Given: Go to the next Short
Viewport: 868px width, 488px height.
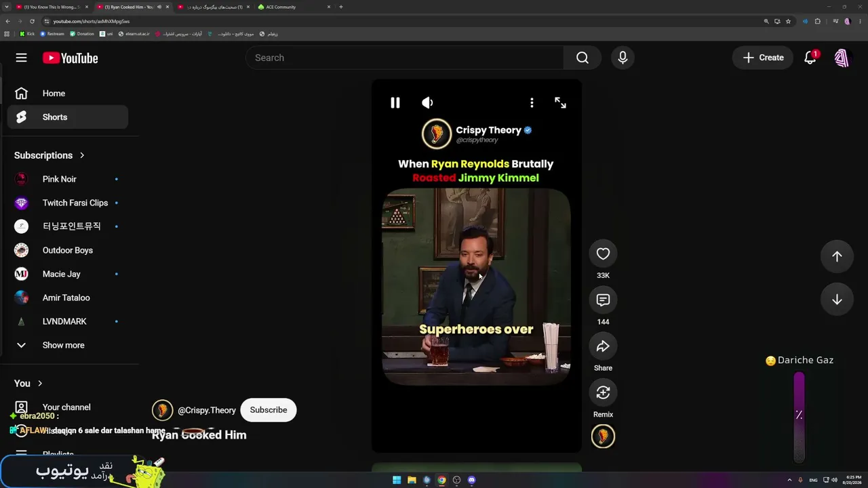Looking at the screenshot, I should pos(837,300).
